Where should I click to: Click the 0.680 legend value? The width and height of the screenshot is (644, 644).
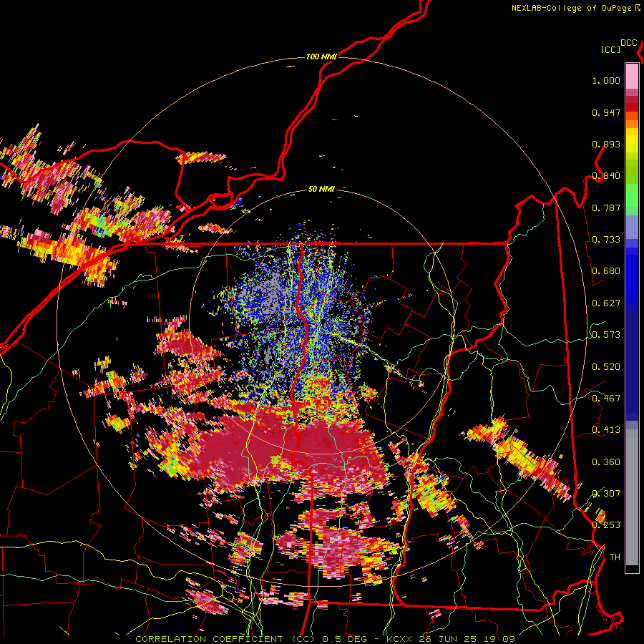coord(606,271)
